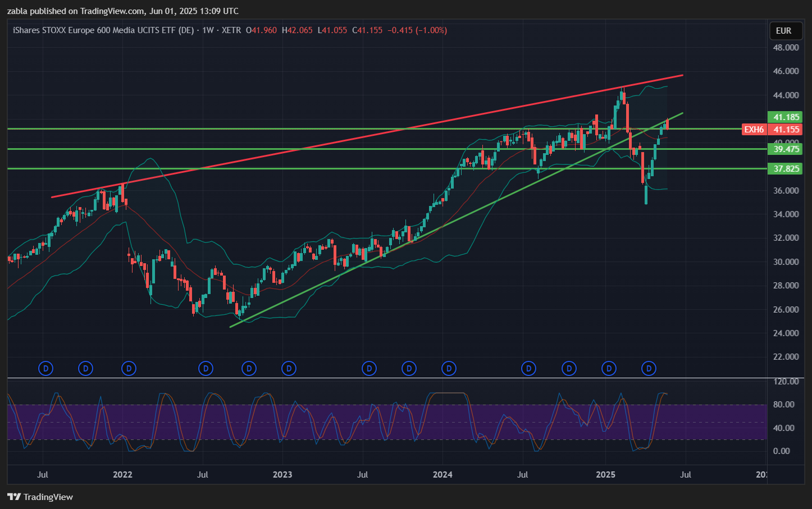Click the XETR exchange label

click(231, 30)
